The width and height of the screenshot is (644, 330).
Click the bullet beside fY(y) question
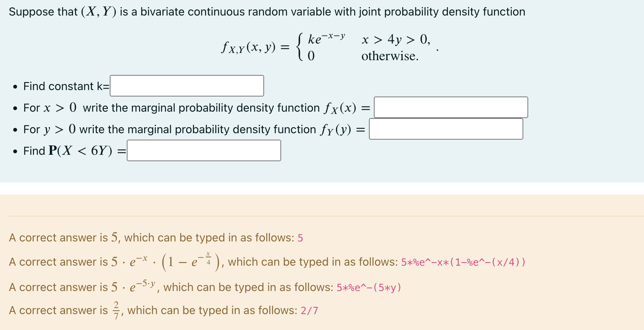click(x=15, y=129)
